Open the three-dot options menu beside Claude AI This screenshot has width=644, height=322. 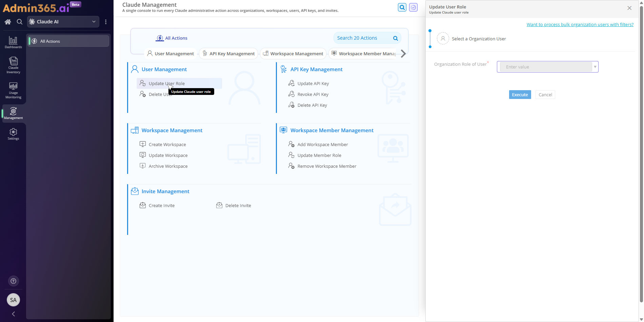tap(106, 22)
